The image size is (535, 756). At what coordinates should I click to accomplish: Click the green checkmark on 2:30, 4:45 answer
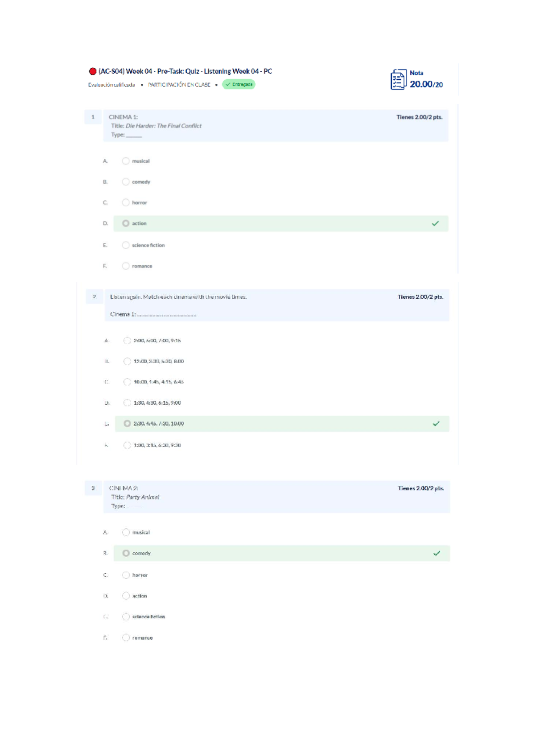coord(436,423)
